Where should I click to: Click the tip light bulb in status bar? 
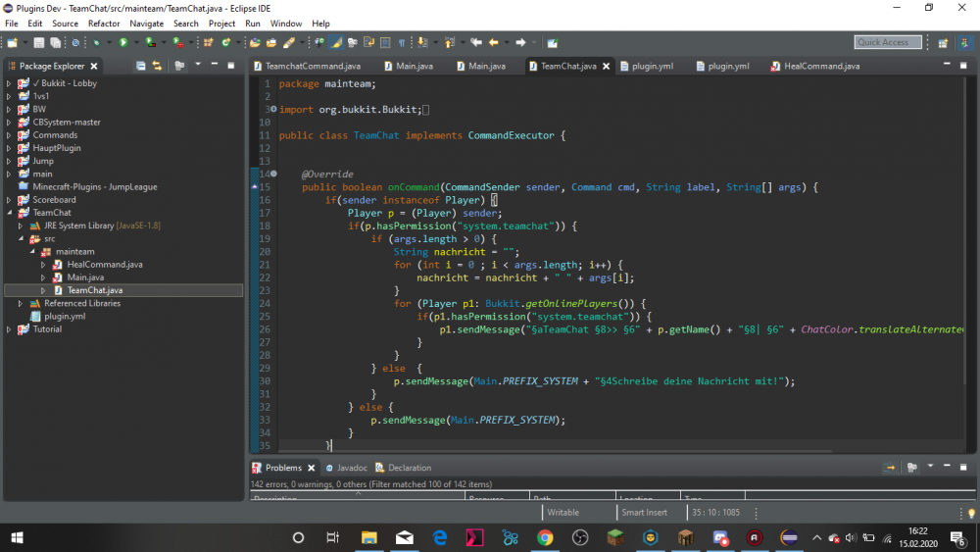pos(971,513)
